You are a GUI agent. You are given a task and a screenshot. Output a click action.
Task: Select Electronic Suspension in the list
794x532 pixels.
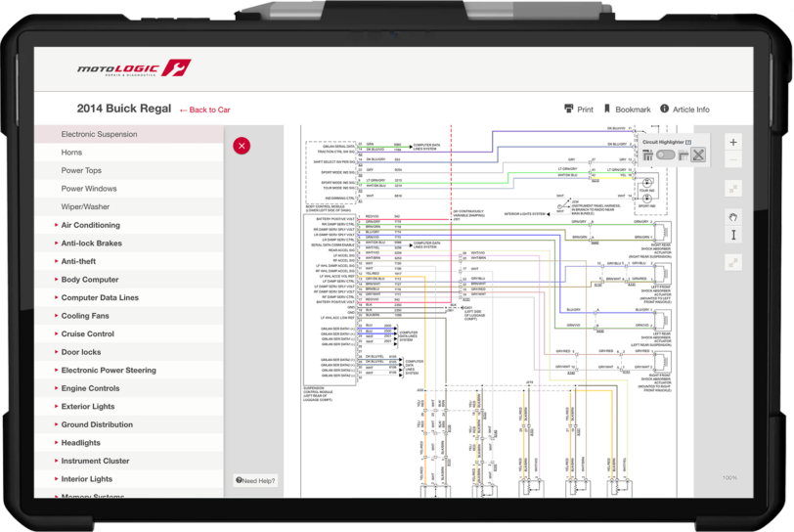[x=129, y=134]
